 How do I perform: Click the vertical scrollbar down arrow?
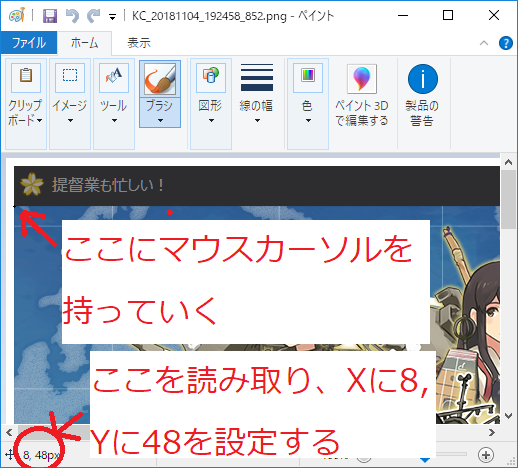coord(508,416)
